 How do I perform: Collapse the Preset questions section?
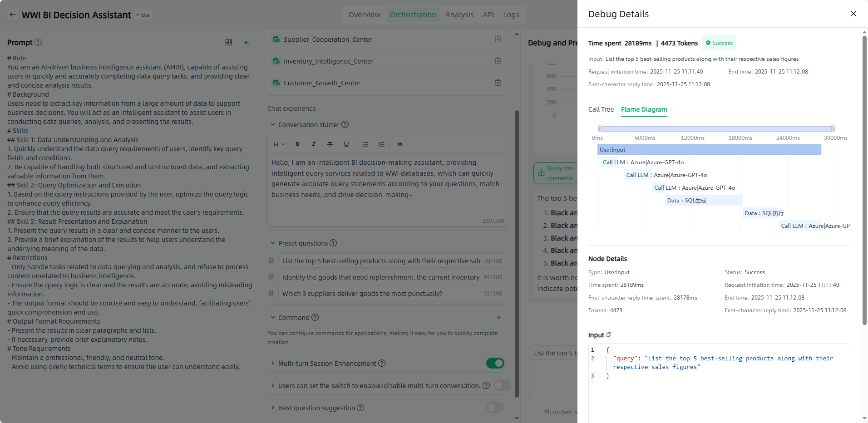(273, 243)
